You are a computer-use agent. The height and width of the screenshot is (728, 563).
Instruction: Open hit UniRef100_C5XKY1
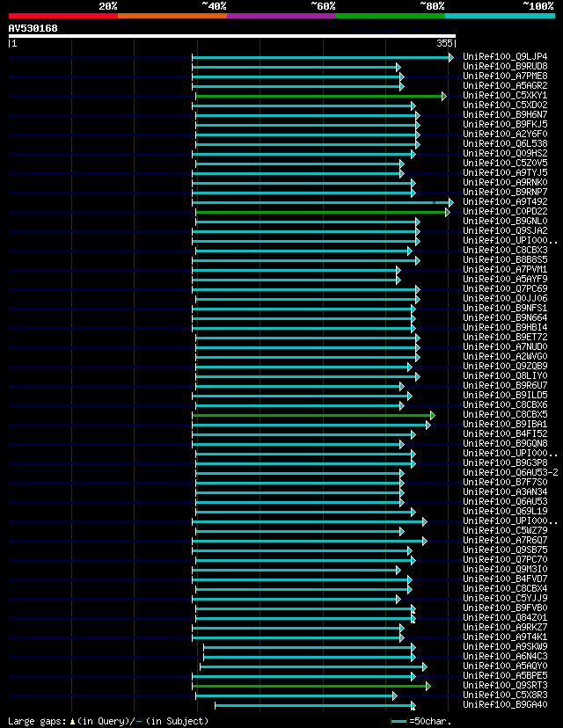[505, 95]
